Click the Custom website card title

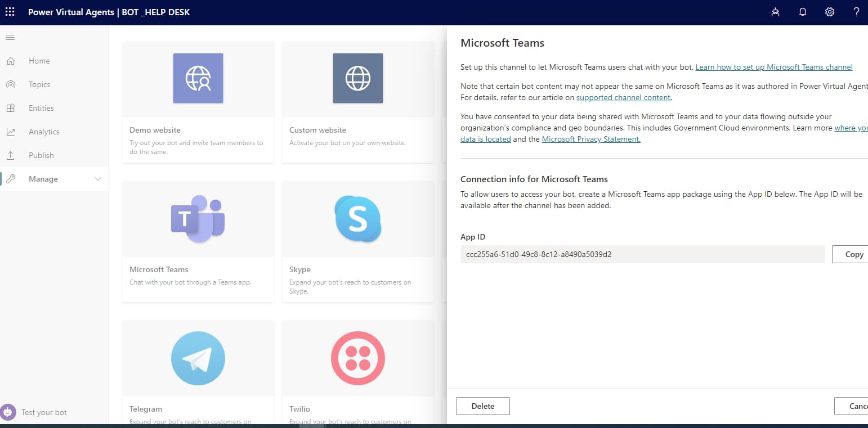[317, 130]
